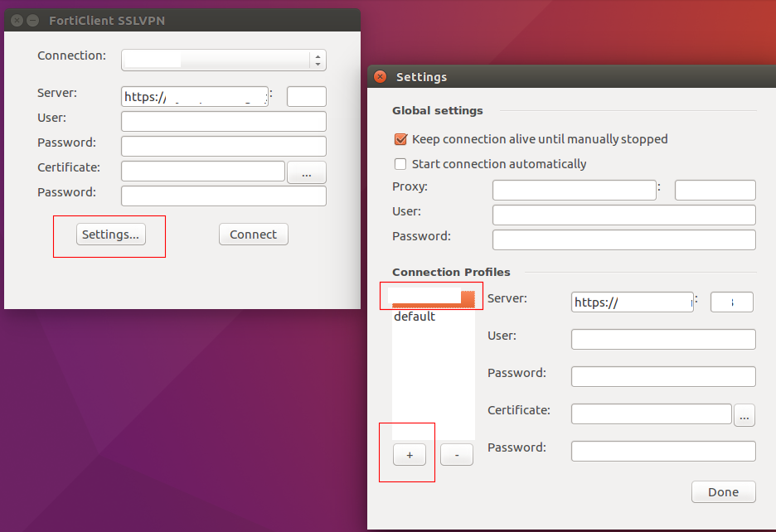Click the server port field in FortiClient window

click(307, 96)
